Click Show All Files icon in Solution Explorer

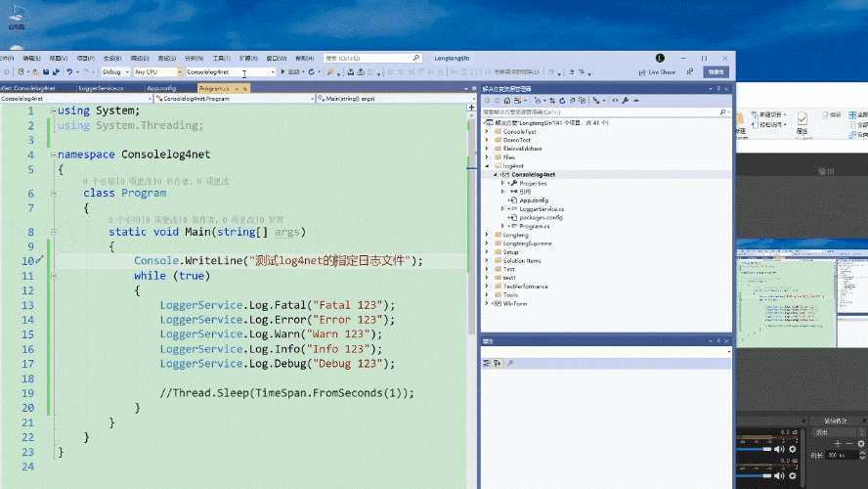coord(582,101)
